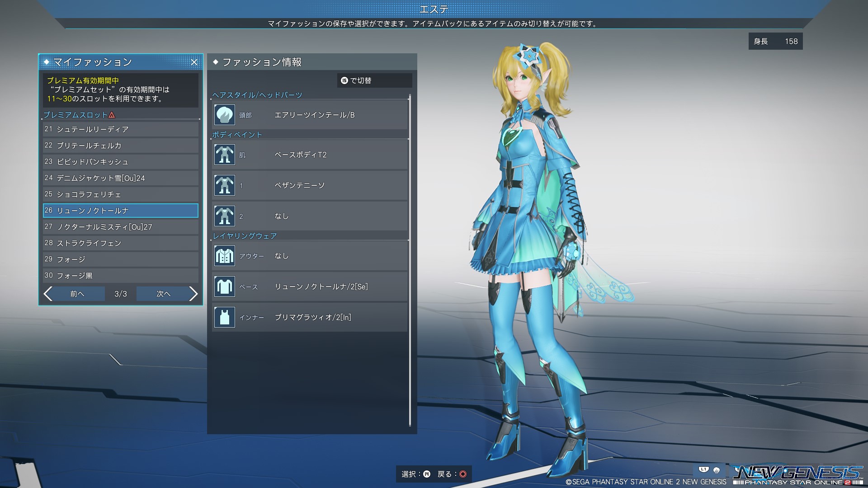
Task: Click the インナー innerwear tank top icon
Action: [224, 317]
